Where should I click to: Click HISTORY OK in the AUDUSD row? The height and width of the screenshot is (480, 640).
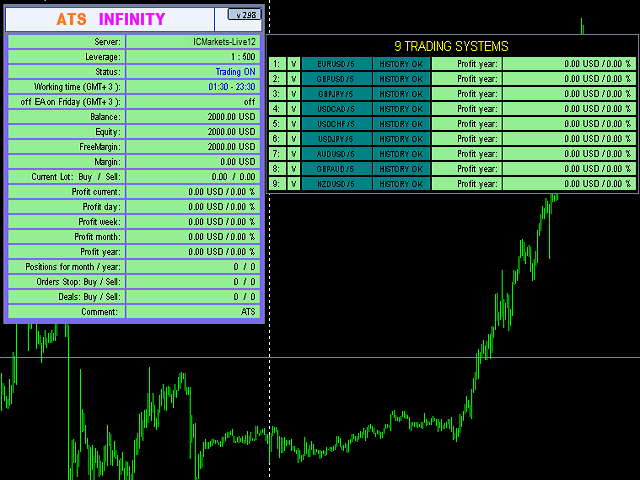point(401,154)
